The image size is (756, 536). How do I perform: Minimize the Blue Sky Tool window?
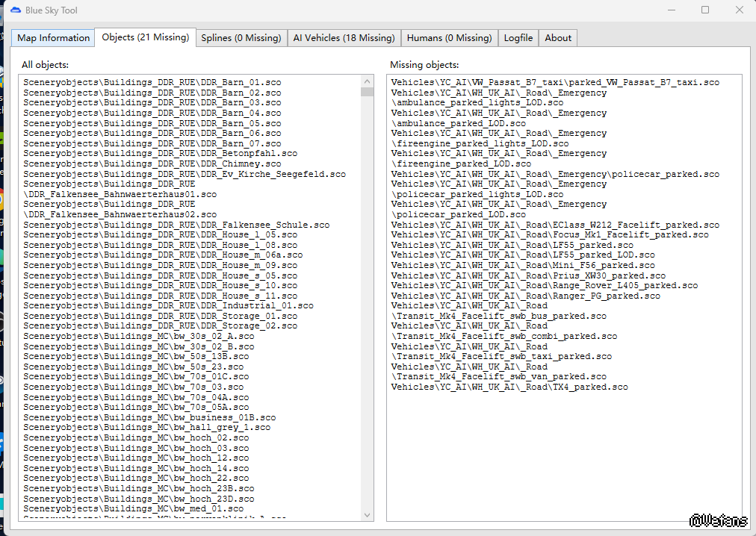(x=670, y=10)
